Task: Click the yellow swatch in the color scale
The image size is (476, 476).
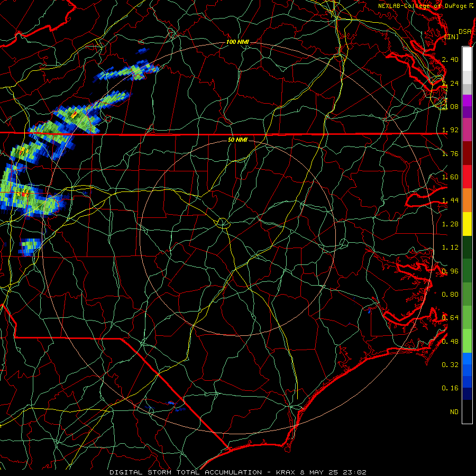Action: (x=467, y=224)
